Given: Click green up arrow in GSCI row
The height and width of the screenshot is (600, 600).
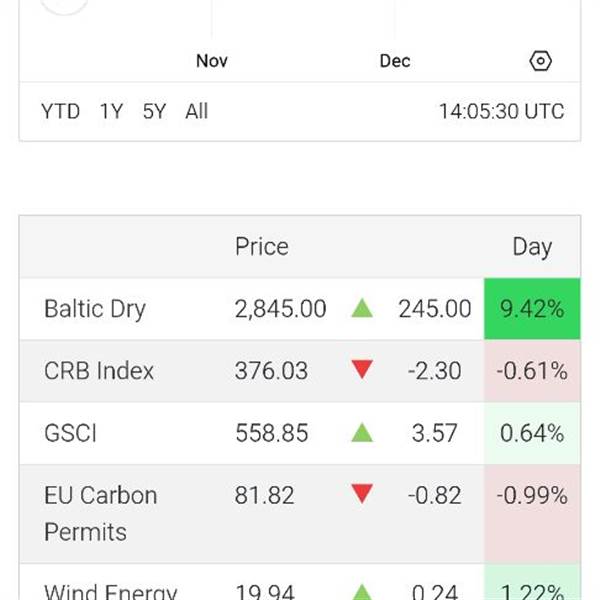Looking at the screenshot, I should tap(362, 433).
